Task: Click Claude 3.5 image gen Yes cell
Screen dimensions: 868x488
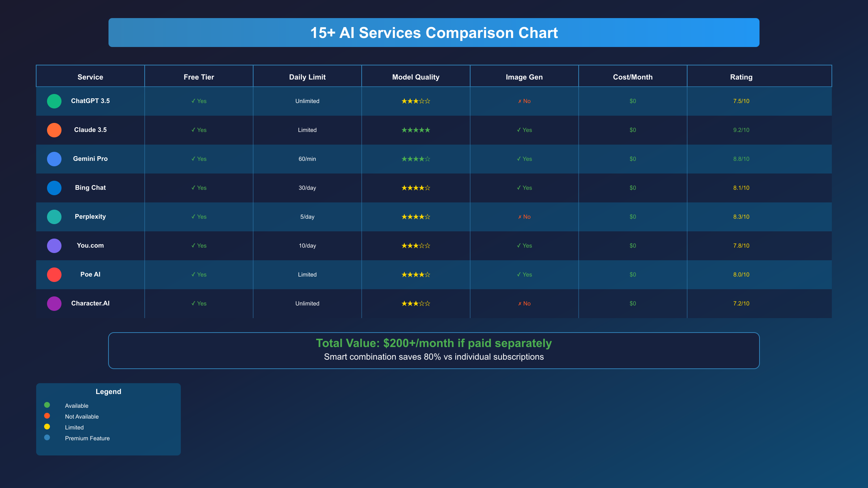Action: [524, 130]
